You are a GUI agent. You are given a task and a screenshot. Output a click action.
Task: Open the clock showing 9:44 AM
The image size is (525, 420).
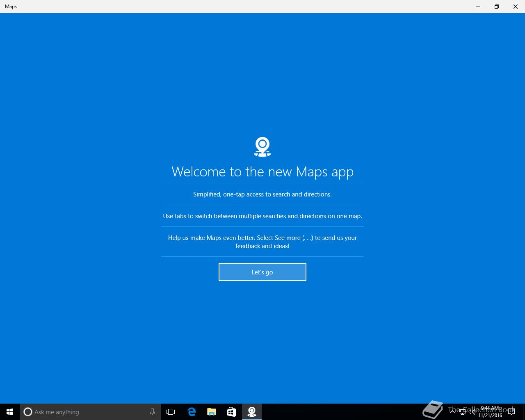(x=490, y=412)
